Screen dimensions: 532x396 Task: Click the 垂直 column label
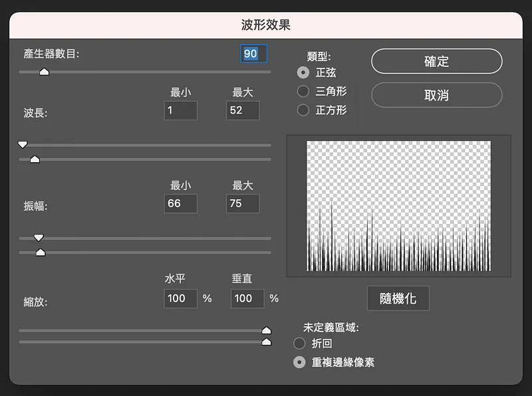(x=242, y=278)
